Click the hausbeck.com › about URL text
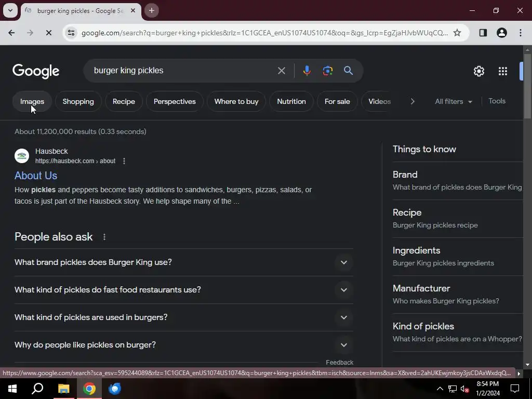Screen dimensions: 532x399 coord(75,161)
